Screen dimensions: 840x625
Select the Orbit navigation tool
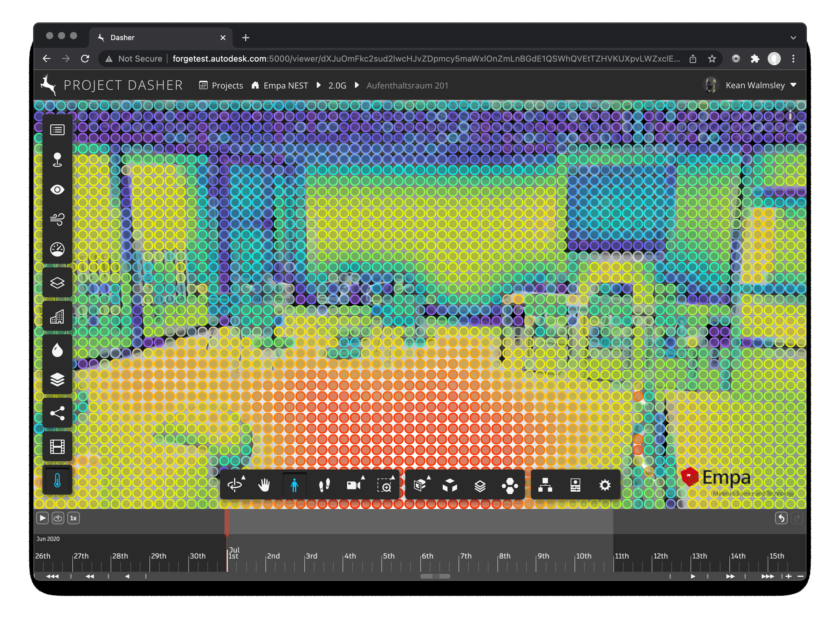click(234, 485)
